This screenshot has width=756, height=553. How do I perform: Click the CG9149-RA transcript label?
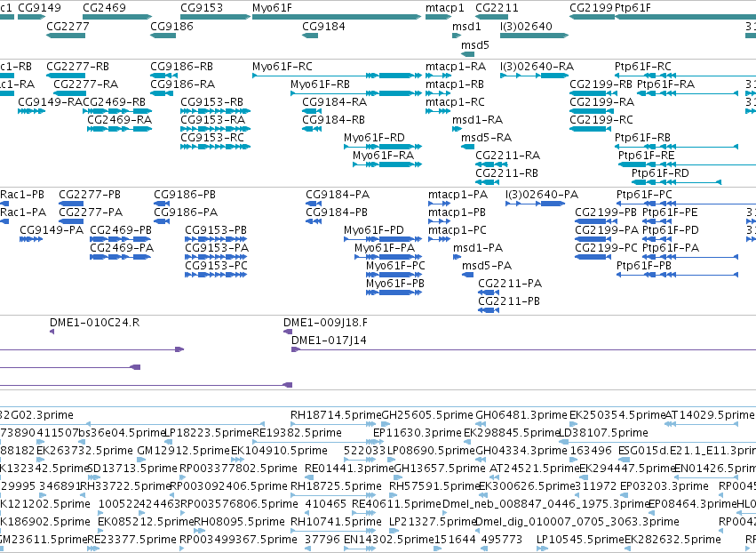50,102
